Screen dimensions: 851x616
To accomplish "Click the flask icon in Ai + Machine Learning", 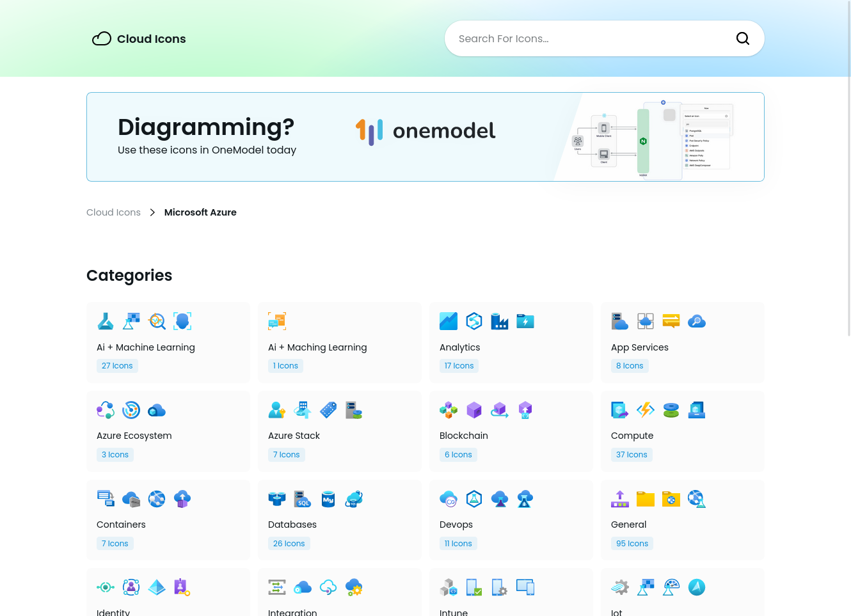I will pyautogui.click(x=106, y=321).
